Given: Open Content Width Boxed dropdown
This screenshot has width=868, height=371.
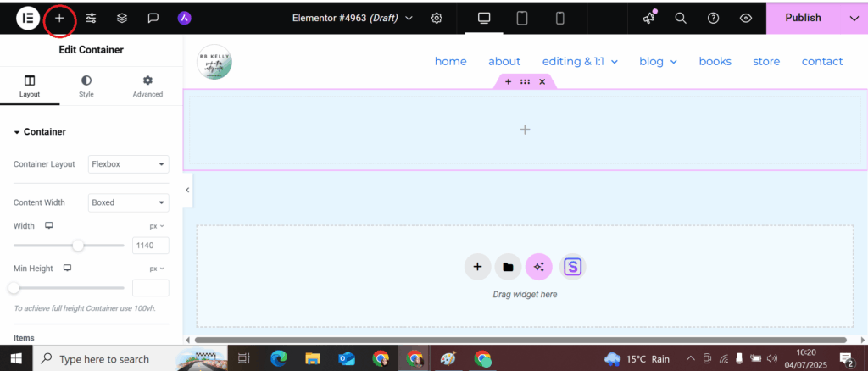Looking at the screenshot, I should point(129,202).
